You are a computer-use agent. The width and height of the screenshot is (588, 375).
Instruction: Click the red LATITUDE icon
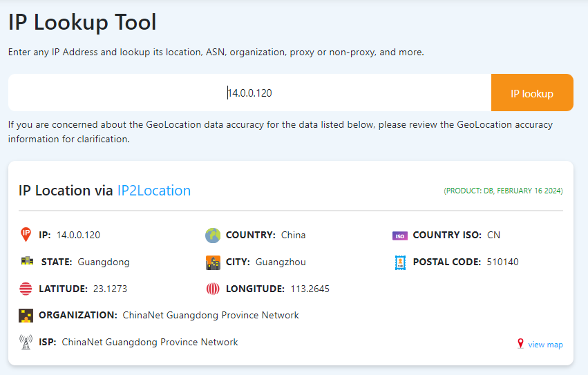coord(26,289)
